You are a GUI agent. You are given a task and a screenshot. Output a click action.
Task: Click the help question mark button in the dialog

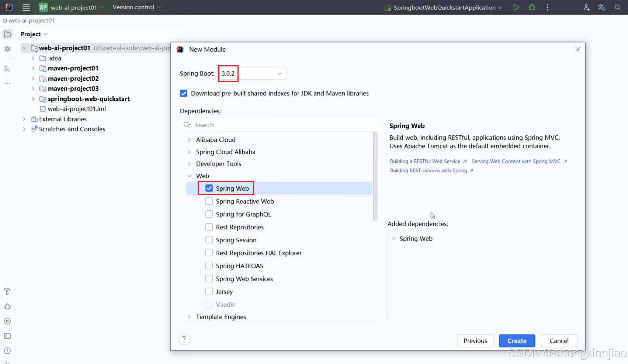coord(184,339)
